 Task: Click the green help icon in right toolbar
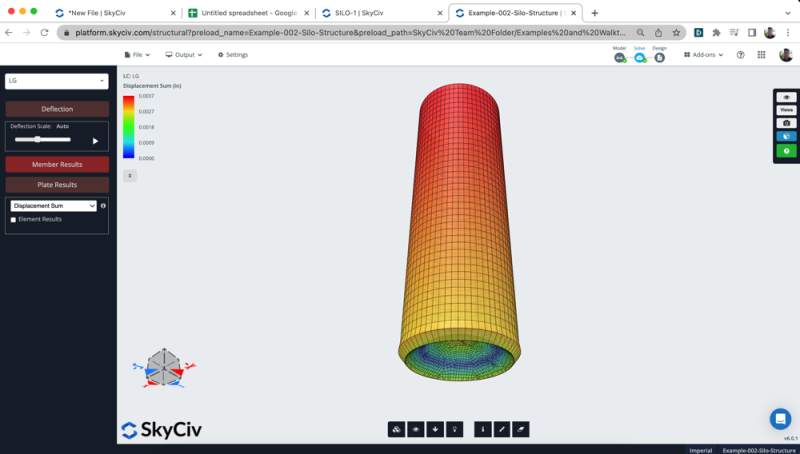[x=786, y=151]
